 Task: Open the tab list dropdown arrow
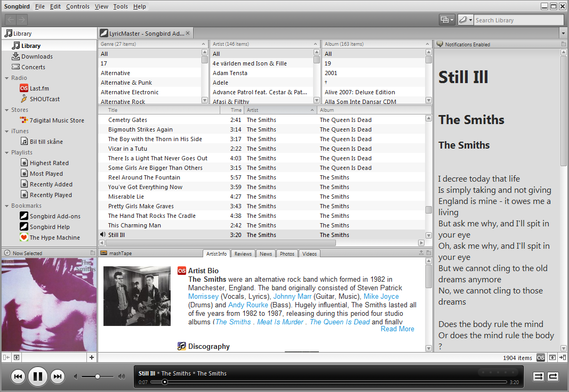coord(563,34)
